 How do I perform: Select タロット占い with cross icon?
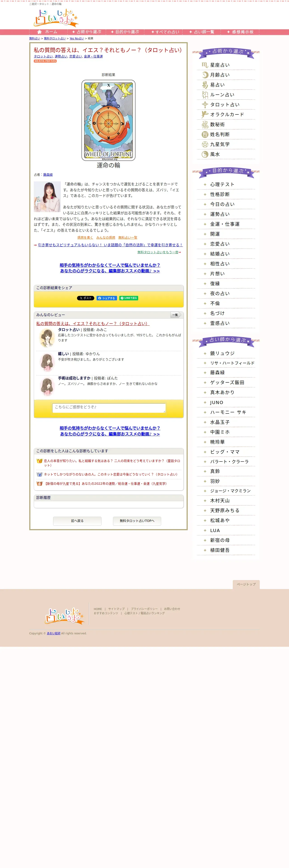(226, 105)
